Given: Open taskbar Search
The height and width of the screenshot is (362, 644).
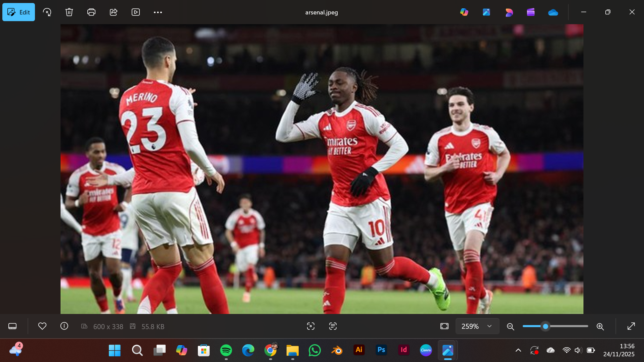Looking at the screenshot, I should (137, 350).
